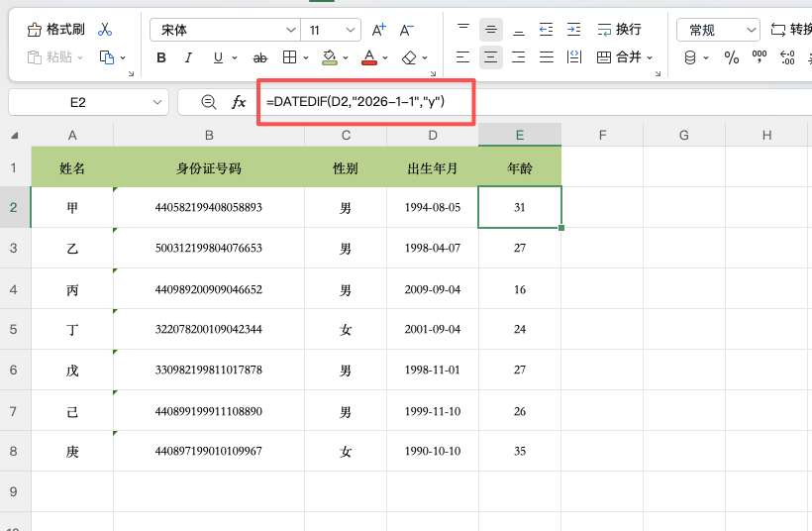Click the Copy icon
The height and width of the screenshot is (531, 812).
[107, 57]
